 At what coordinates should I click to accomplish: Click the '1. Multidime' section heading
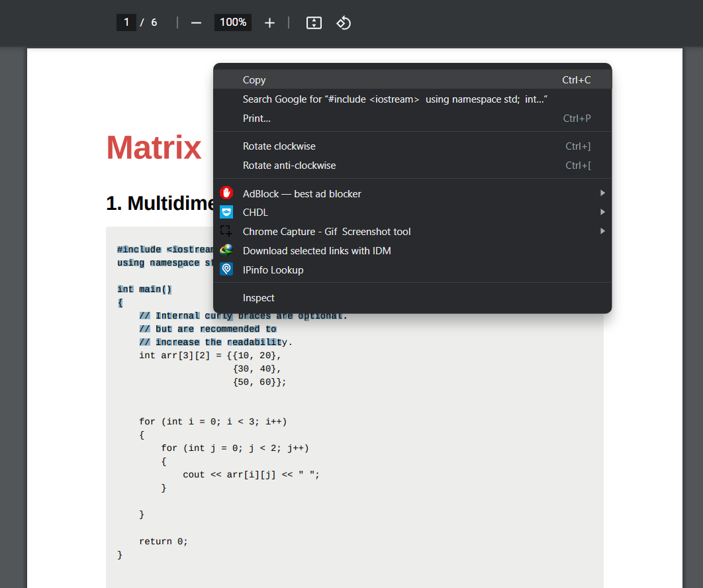coord(160,203)
